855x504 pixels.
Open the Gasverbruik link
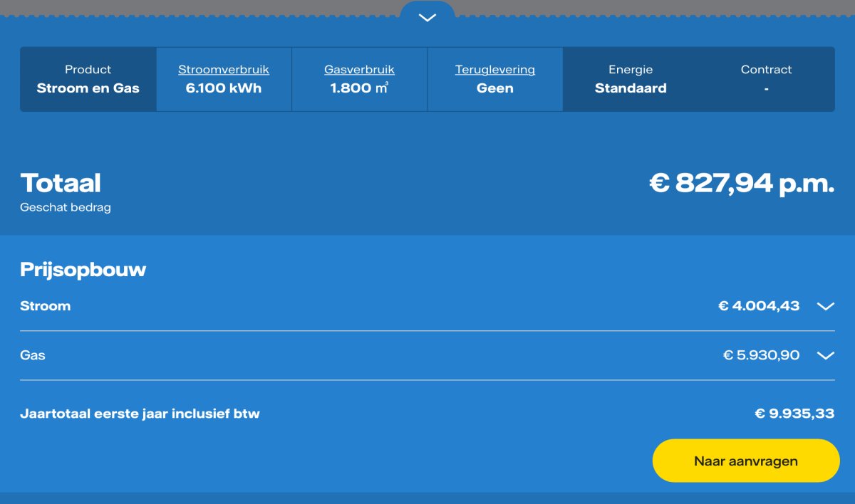pyautogui.click(x=359, y=70)
